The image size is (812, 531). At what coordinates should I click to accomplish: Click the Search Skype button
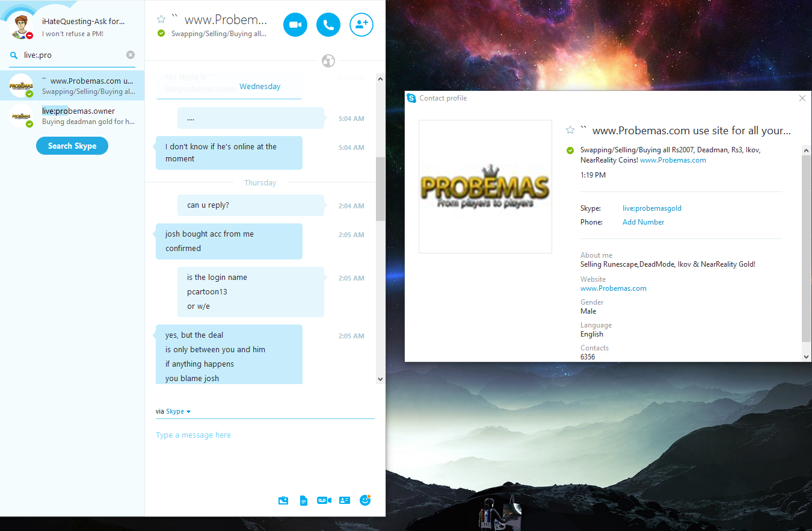[x=72, y=146]
